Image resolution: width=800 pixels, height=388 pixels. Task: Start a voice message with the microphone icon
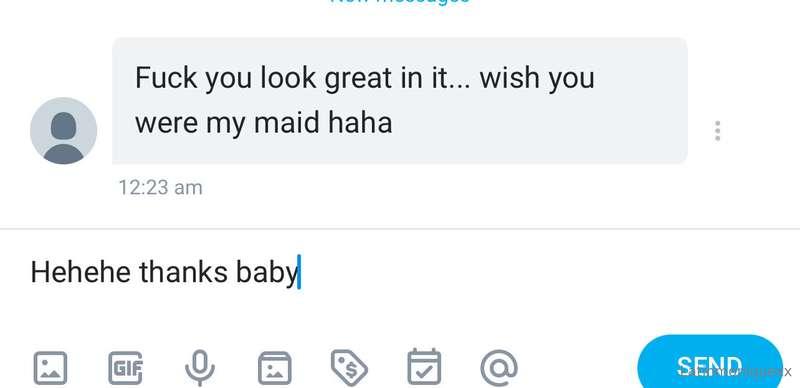(x=200, y=368)
